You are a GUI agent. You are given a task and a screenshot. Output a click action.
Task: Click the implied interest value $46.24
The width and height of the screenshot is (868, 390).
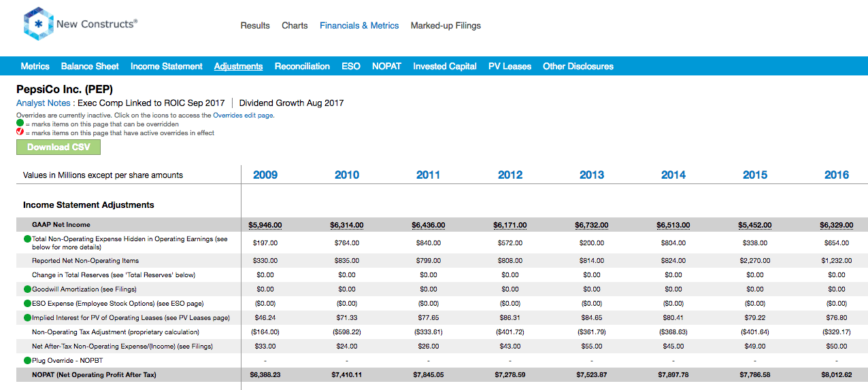coord(265,318)
